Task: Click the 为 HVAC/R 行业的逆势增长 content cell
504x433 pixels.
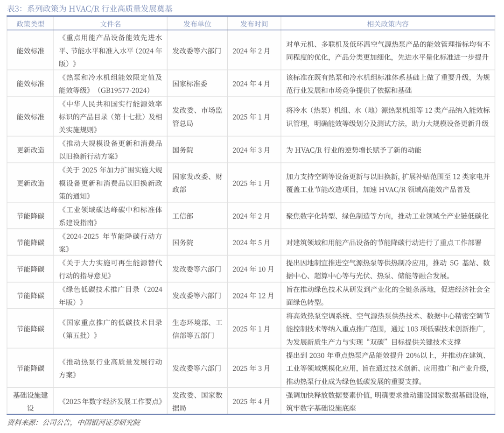Action: pyautogui.click(x=353, y=150)
